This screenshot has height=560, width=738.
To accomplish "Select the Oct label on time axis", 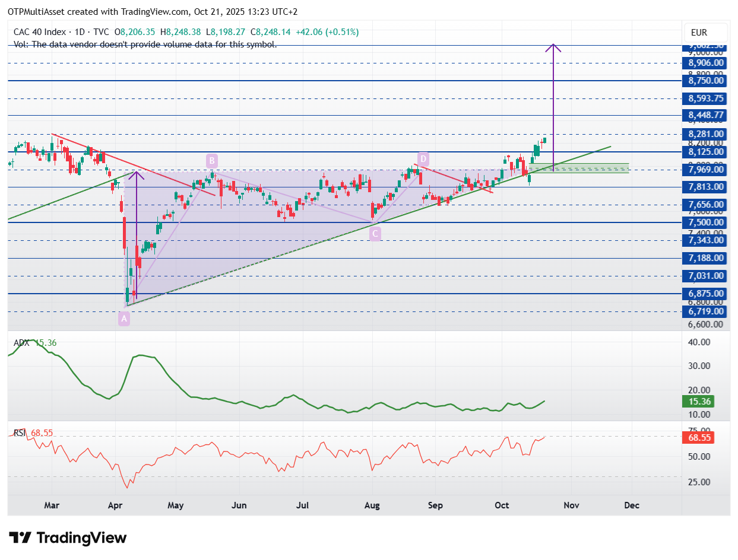I will tap(502, 505).
